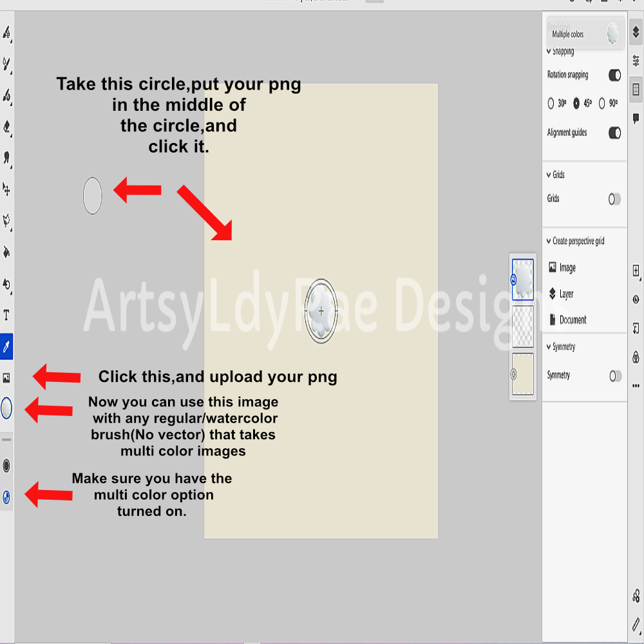The width and height of the screenshot is (644, 644).
Task: Click the blue badge on top layer
Action: (x=513, y=280)
